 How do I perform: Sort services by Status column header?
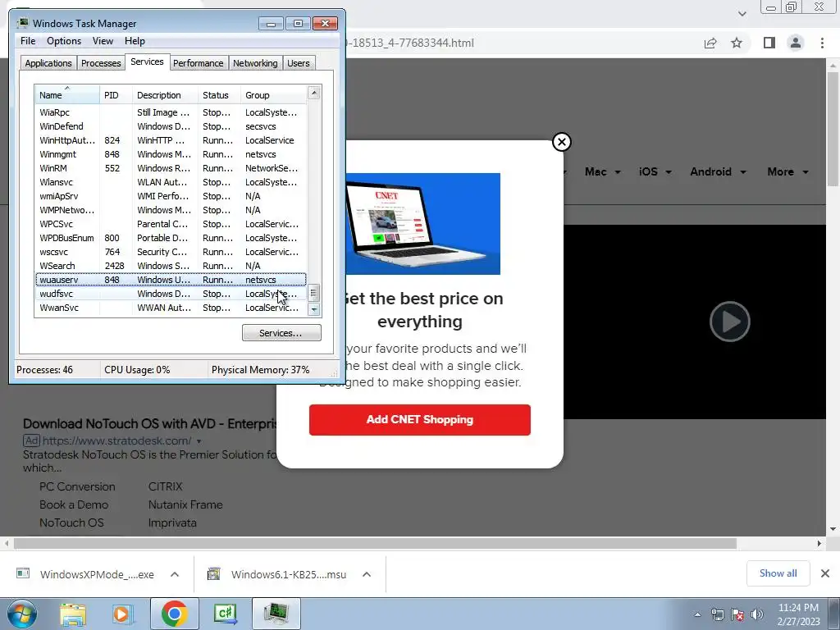[219, 95]
